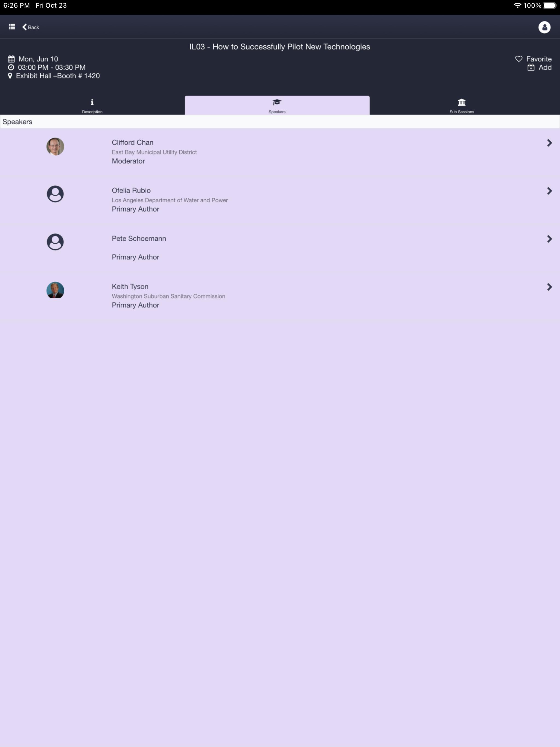The height and width of the screenshot is (747, 560).
Task: Open Ofelia Rubio's placeholder avatar
Action: (x=55, y=194)
